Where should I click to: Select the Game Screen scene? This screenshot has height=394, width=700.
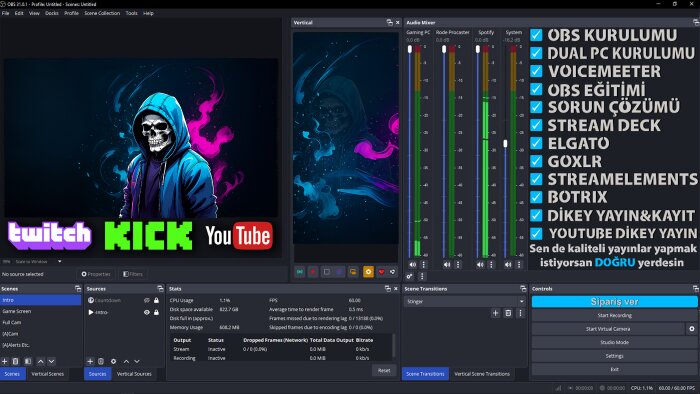click(41, 311)
